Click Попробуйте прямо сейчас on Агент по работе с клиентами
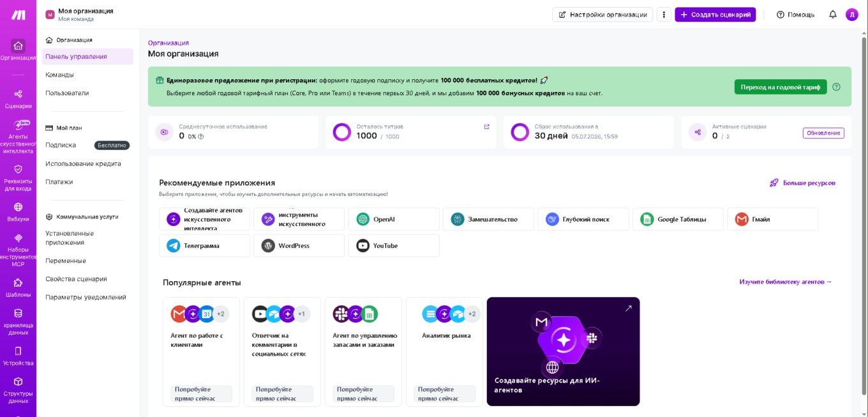This screenshot has height=417, width=868. pyautogui.click(x=201, y=394)
